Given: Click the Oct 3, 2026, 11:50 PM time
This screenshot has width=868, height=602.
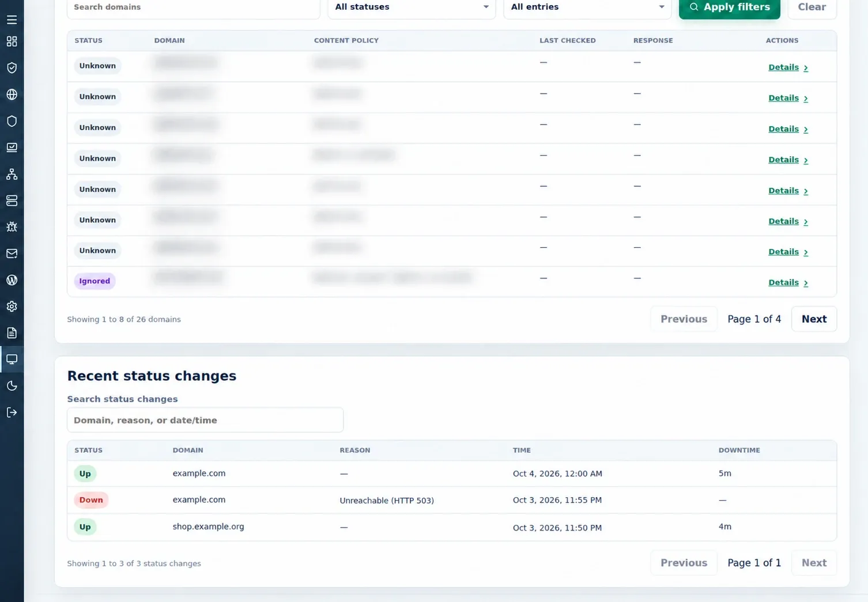Looking at the screenshot, I should coord(557,528).
